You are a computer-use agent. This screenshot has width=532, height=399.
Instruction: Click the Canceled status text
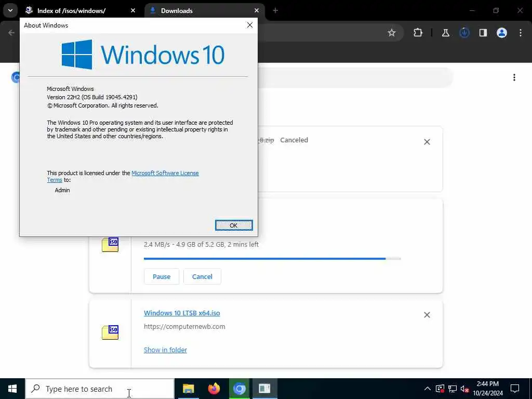[294, 140]
